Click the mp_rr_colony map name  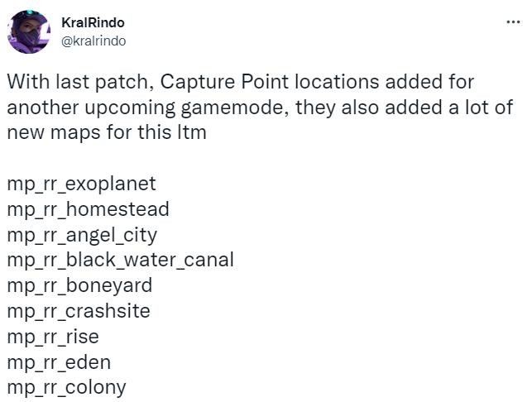click(66, 387)
